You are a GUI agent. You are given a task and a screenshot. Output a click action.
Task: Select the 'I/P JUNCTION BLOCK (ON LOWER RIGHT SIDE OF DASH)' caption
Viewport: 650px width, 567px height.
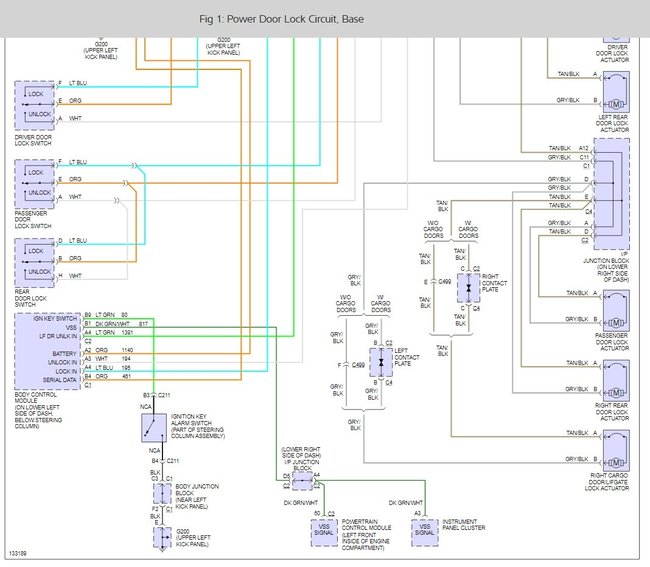click(606, 267)
